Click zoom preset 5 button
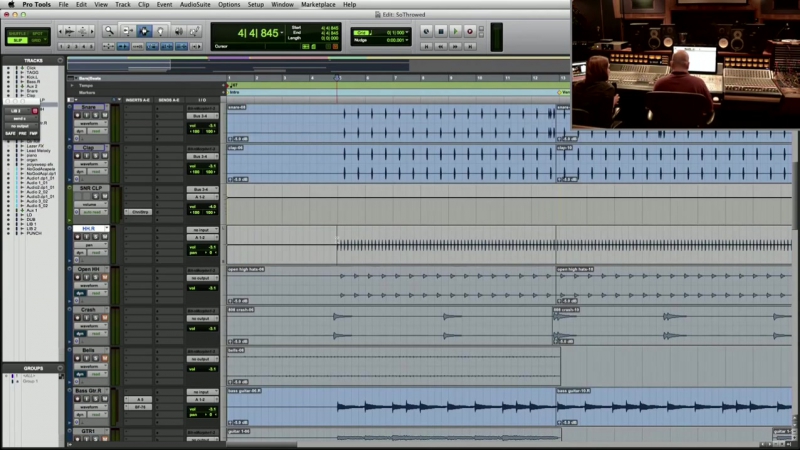 pos(91,46)
